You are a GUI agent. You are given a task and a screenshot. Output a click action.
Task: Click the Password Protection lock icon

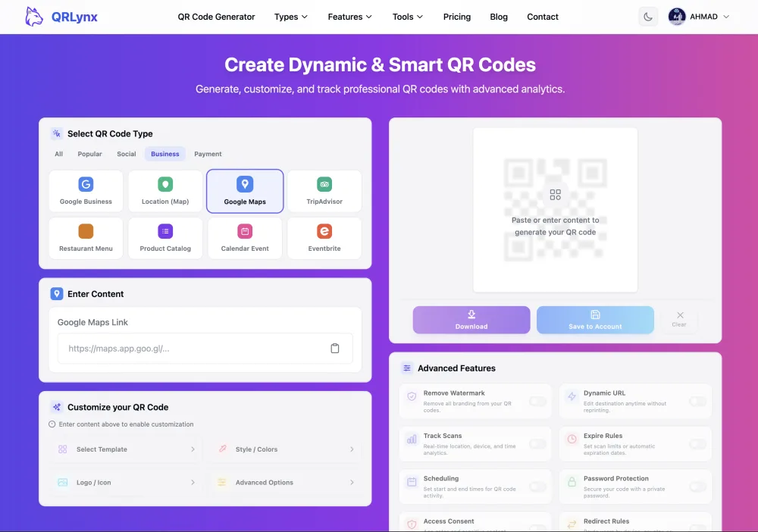pyautogui.click(x=572, y=482)
